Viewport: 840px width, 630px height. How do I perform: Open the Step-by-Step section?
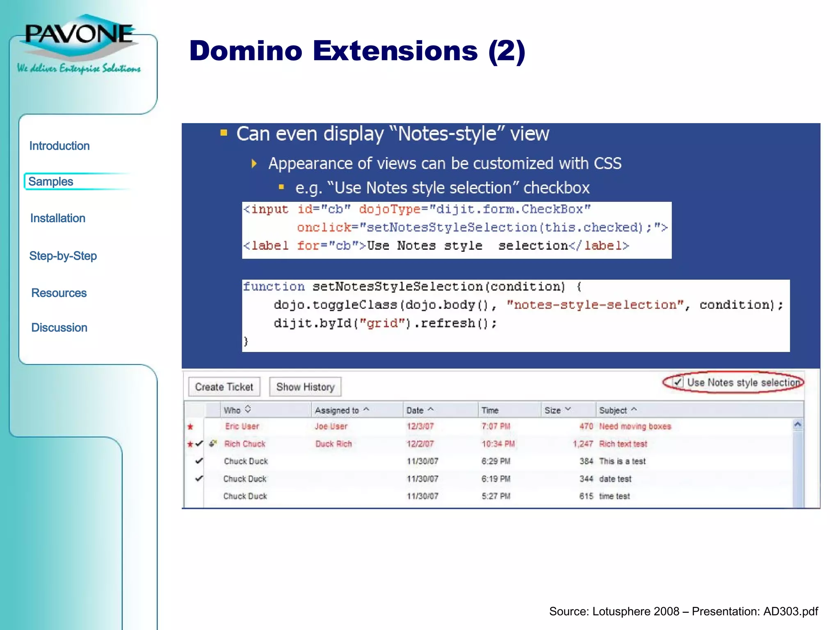point(63,256)
